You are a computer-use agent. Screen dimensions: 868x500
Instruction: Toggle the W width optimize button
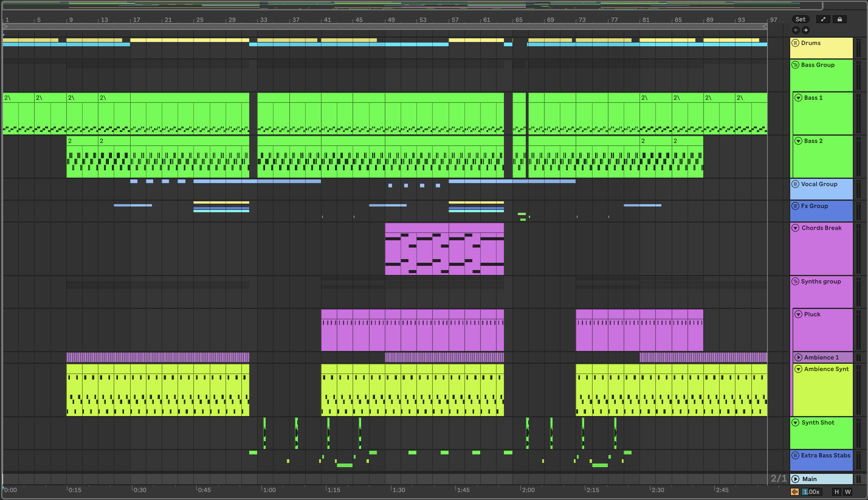[x=848, y=492]
